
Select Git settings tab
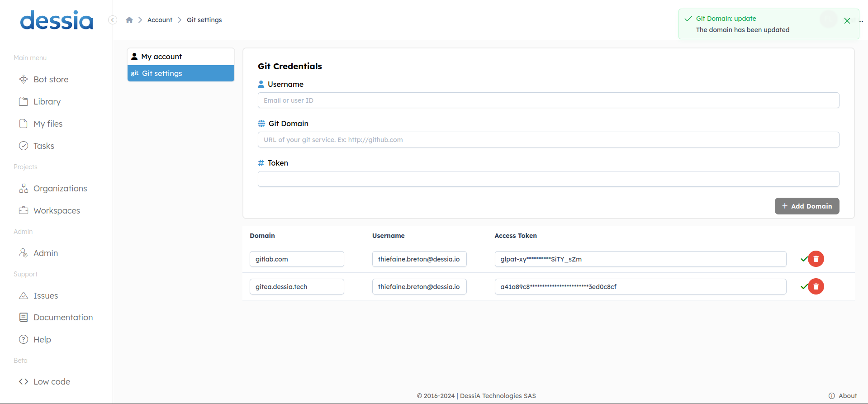pyautogui.click(x=181, y=73)
